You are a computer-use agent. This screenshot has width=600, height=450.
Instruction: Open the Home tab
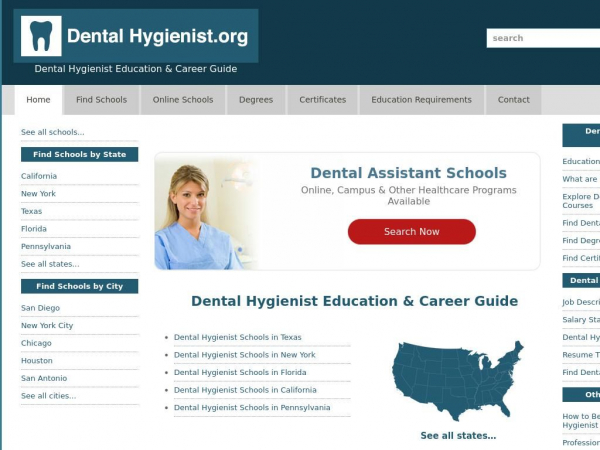click(x=38, y=100)
